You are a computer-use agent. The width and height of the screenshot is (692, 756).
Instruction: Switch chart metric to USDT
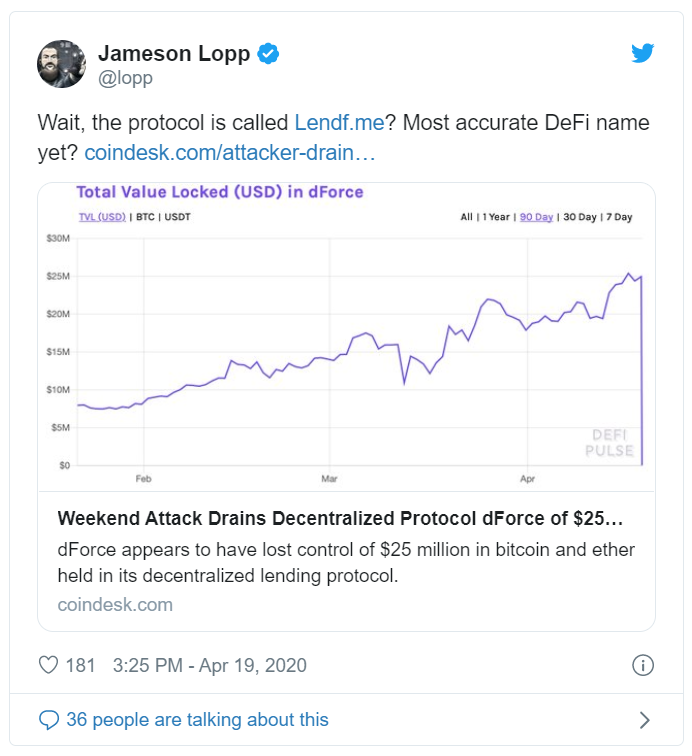177,217
